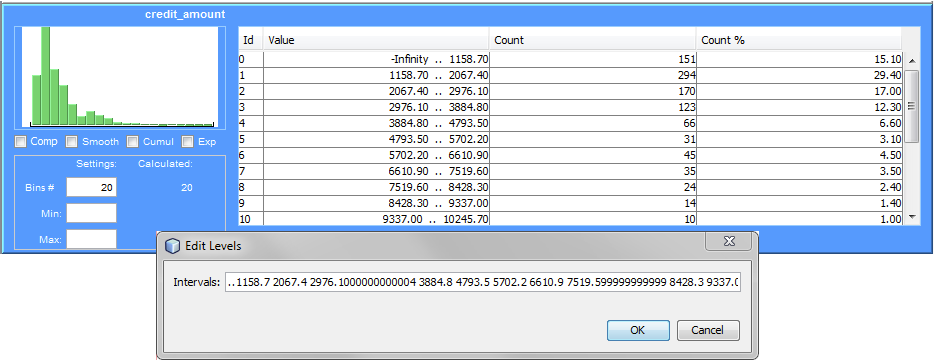This screenshot has width=937, height=362.
Task: Click the percent cell showing 15.10
Action: click(x=799, y=60)
